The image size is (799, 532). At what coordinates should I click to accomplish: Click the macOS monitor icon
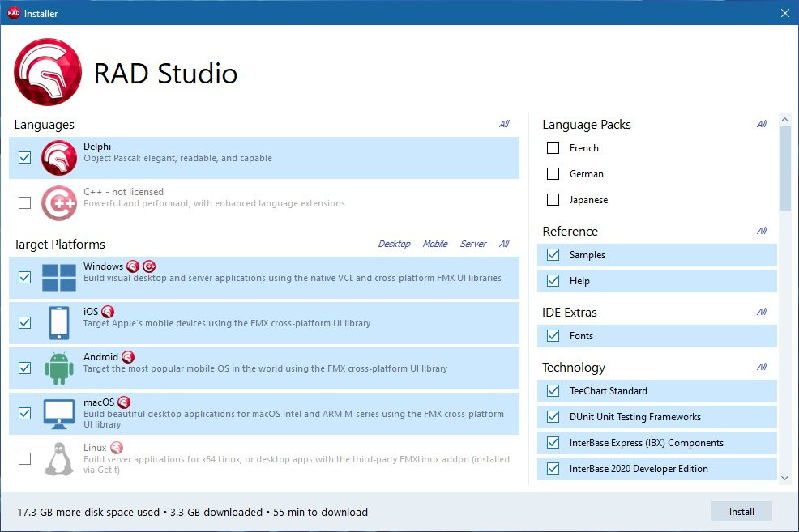[x=59, y=414]
